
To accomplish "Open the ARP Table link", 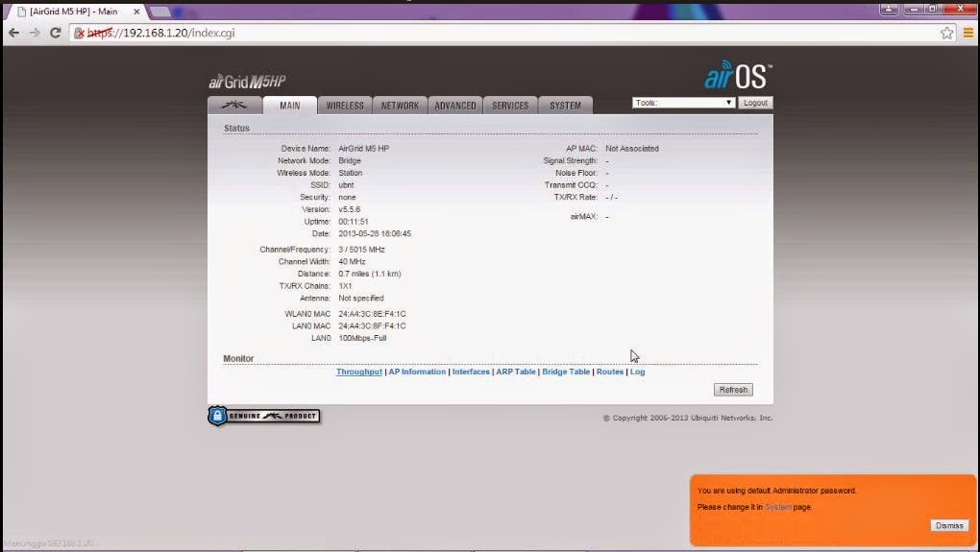I will [x=516, y=372].
